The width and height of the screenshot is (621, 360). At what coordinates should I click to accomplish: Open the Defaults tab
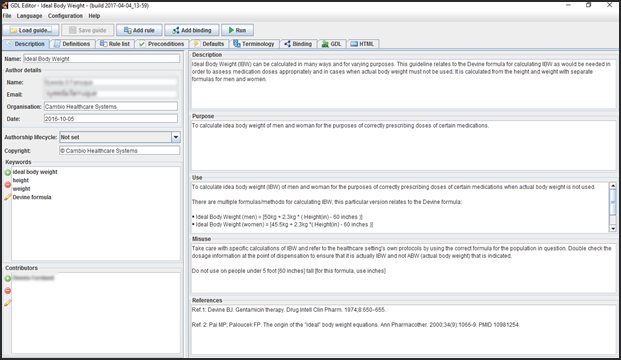coord(210,44)
